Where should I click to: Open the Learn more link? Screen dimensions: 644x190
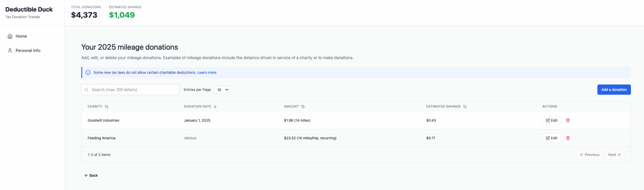tap(207, 72)
